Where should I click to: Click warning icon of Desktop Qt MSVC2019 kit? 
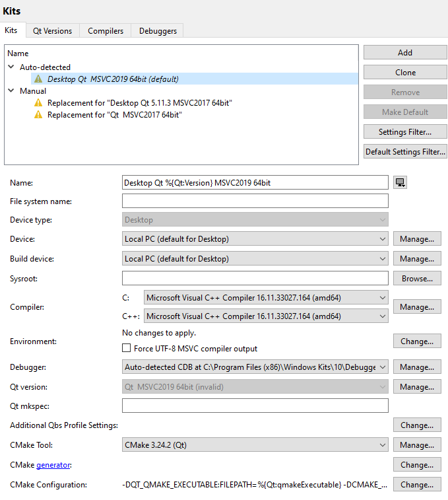click(38, 79)
